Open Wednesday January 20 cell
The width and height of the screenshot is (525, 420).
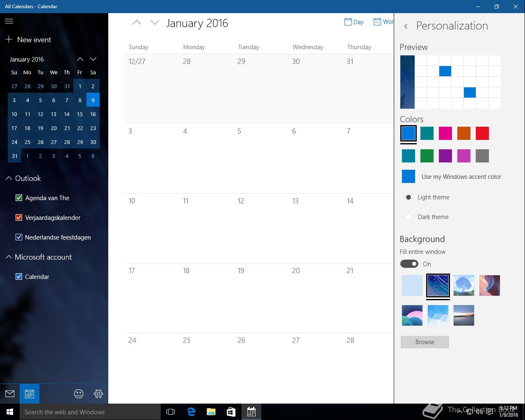(316, 298)
